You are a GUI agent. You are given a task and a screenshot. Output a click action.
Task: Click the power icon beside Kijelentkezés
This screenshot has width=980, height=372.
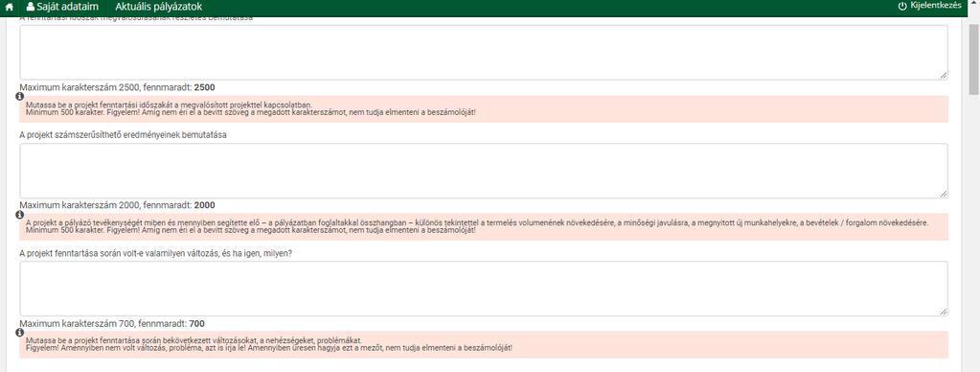coord(901,7)
